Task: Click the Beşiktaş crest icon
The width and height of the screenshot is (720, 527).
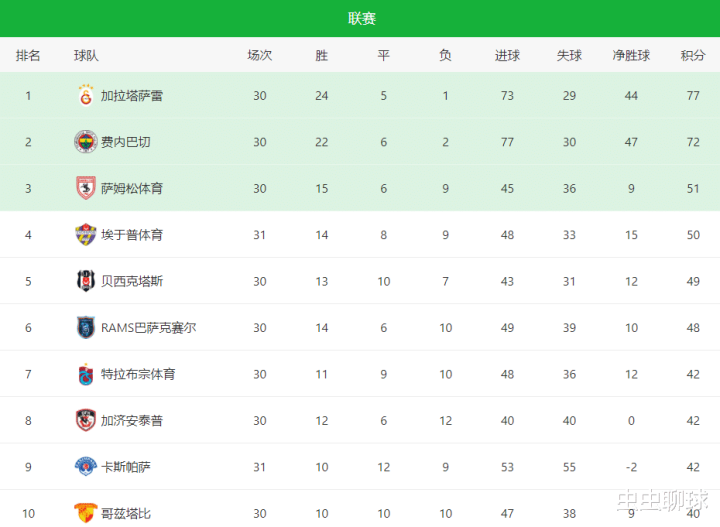Action: click(x=86, y=281)
